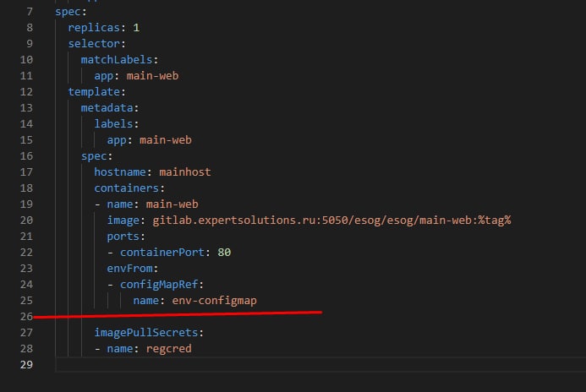Click the 'hostname' key

click(120, 172)
